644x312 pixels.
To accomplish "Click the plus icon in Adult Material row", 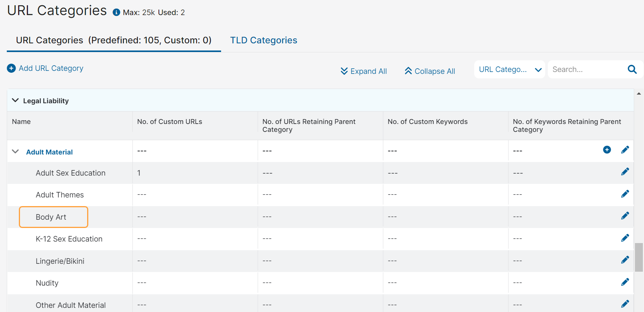I will [607, 150].
